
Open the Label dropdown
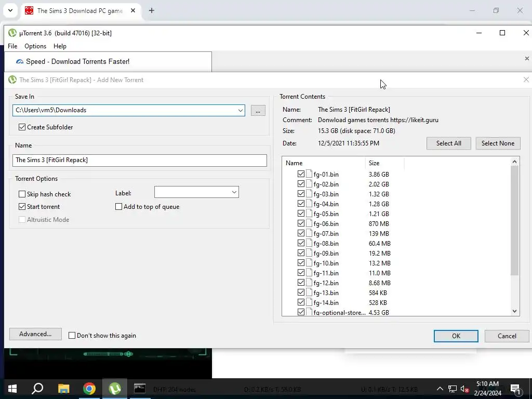pyautogui.click(x=234, y=192)
